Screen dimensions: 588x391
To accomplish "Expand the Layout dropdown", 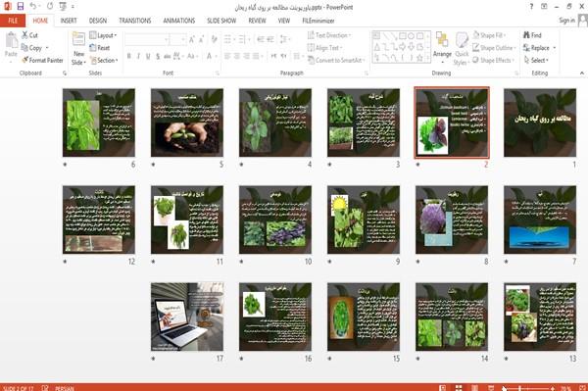I will [103, 35].
